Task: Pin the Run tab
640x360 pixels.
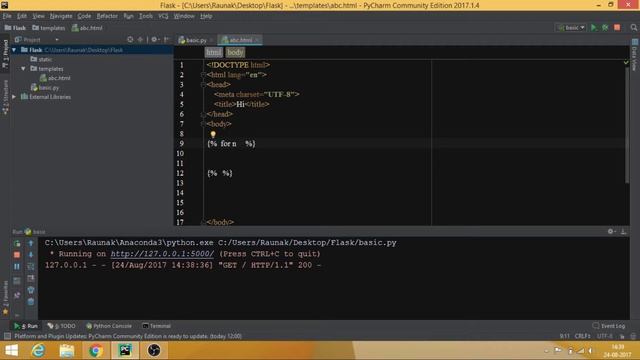Action: [x=17, y=295]
